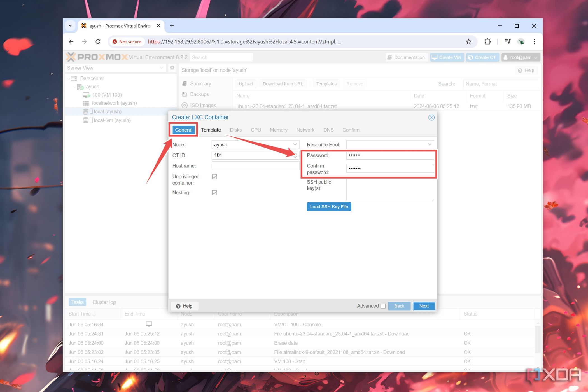Viewport: 588px width, 392px height.
Task: Toggle Unprivileged container checkbox
Action: tap(214, 176)
